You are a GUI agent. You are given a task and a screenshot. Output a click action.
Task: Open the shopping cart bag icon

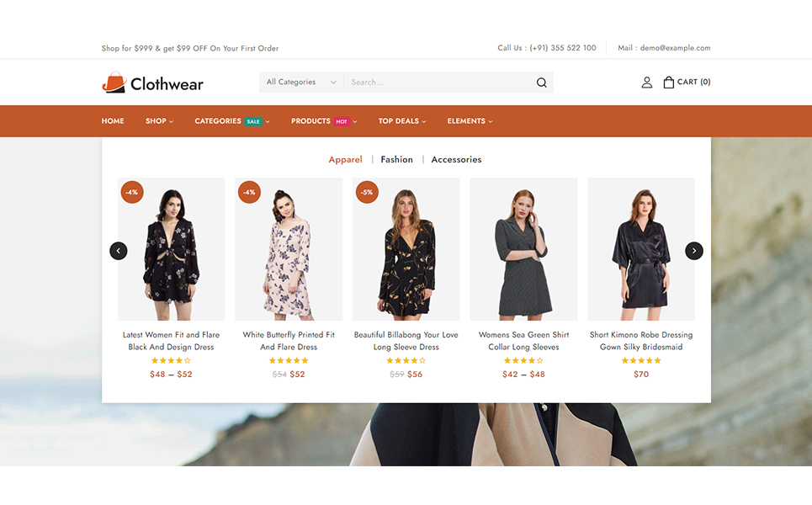click(x=669, y=82)
